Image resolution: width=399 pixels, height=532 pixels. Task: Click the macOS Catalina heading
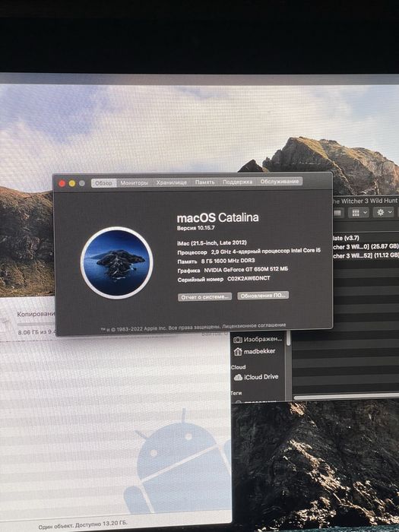217,217
